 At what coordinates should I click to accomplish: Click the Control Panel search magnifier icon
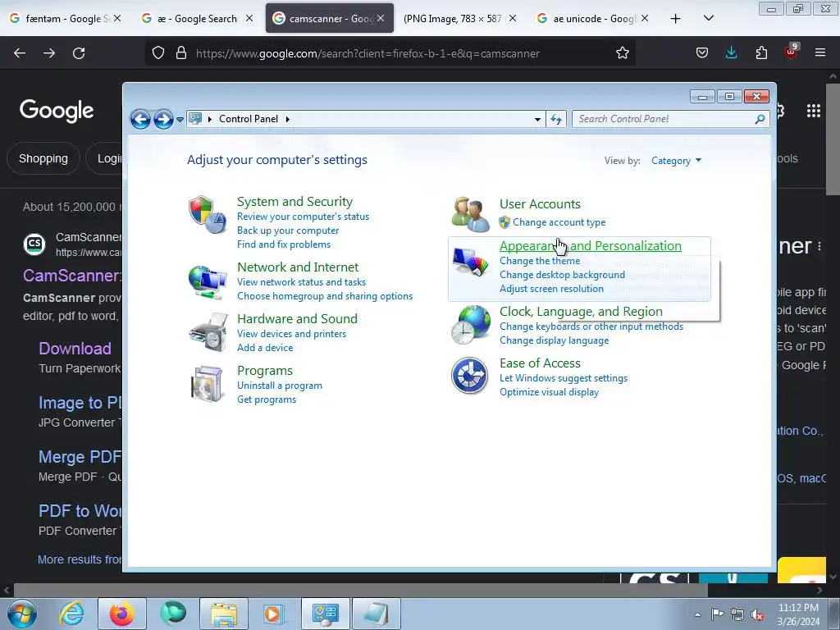tap(760, 119)
